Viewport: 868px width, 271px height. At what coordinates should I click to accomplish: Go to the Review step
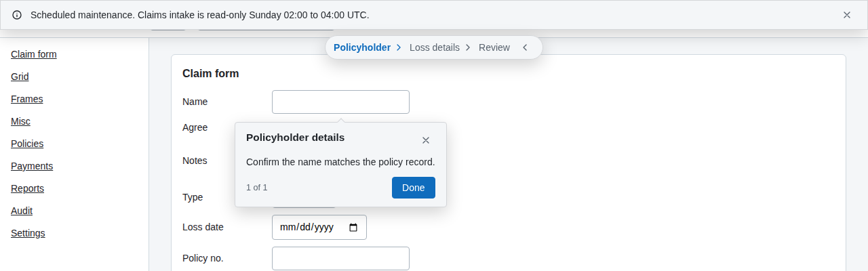[494, 47]
